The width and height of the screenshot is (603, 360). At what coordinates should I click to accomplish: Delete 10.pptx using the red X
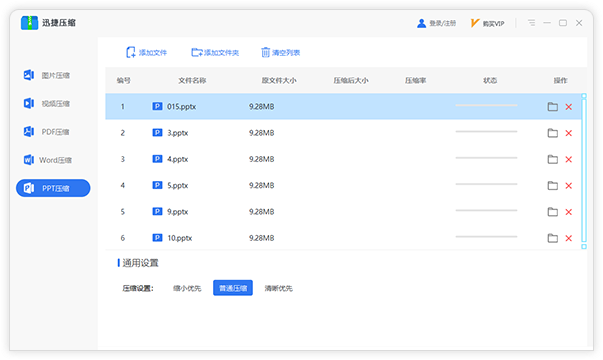[x=569, y=238]
